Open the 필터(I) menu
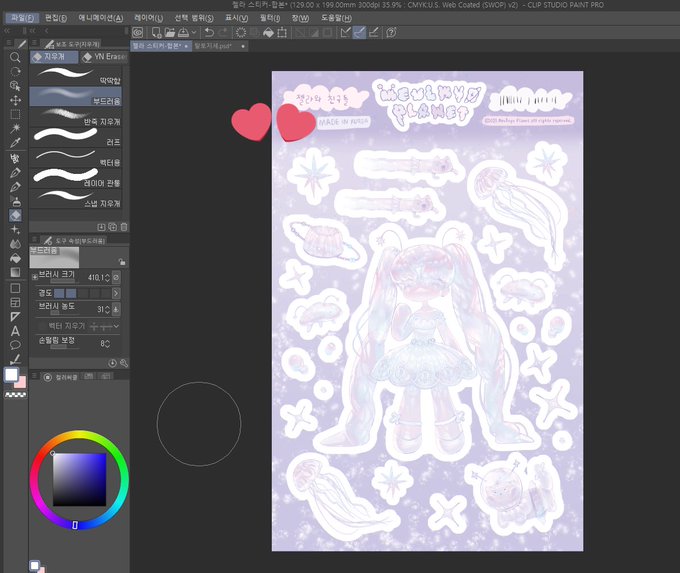This screenshot has width=680, height=573. (270, 18)
